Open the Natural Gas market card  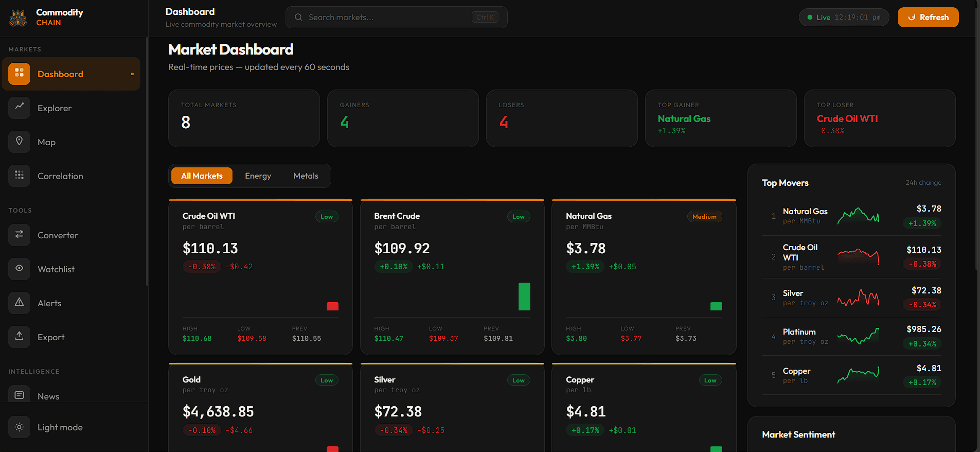pyautogui.click(x=644, y=277)
